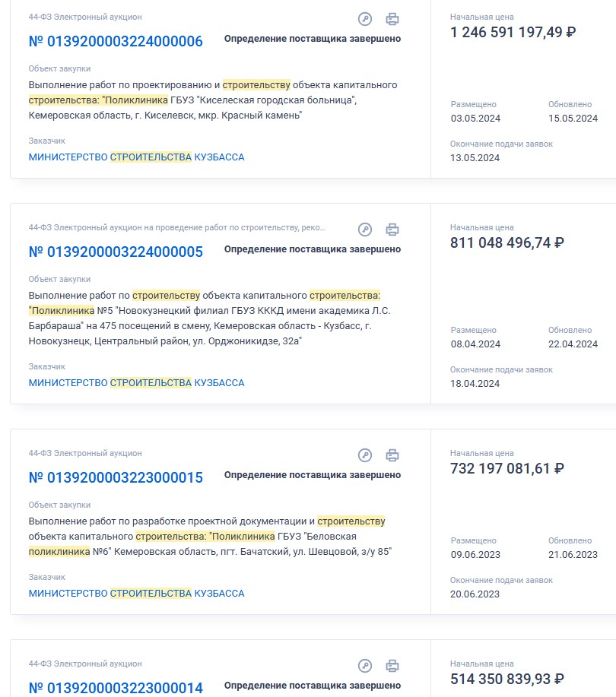Open tender № 0139200003224000006

[x=116, y=41]
